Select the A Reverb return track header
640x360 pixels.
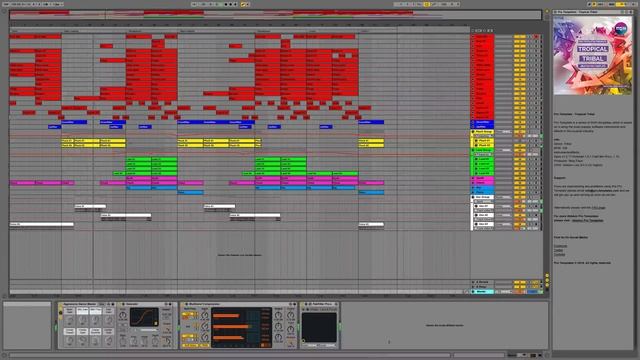[x=482, y=282]
